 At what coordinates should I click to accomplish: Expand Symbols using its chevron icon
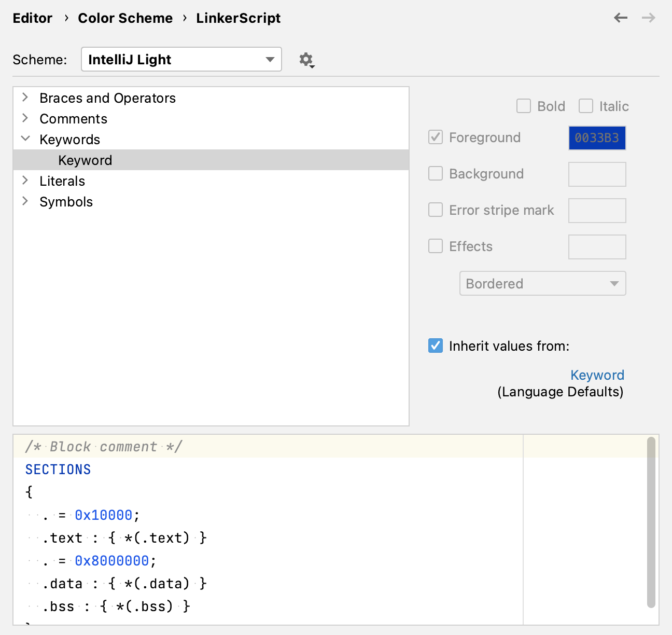coord(25,201)
